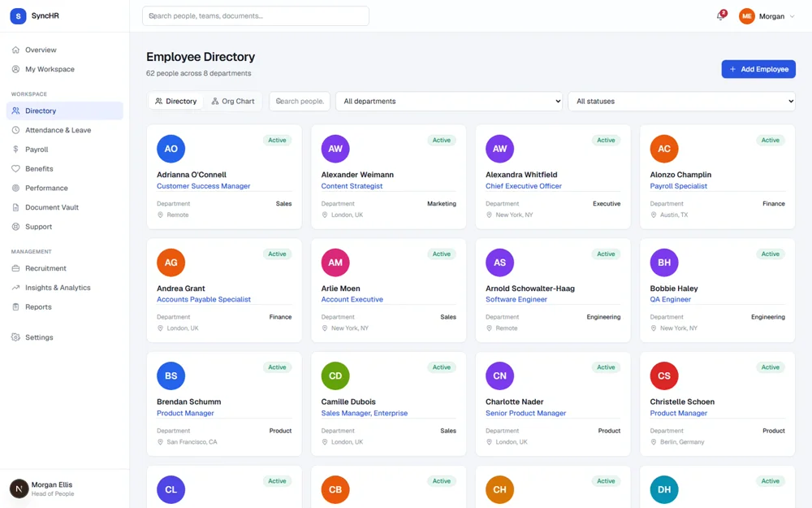Viewport: 812px width, 508px height.
Task: Click the CD avatar of Camille Dubois
Action: pyautogui.click(x=335, y=376)
